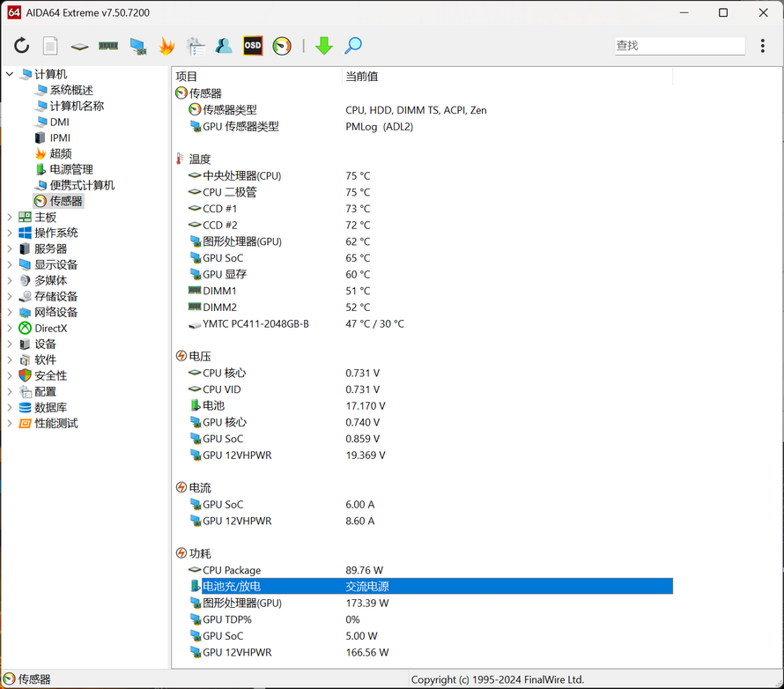Click the Refresh toolbar icon

coord(22,46)
